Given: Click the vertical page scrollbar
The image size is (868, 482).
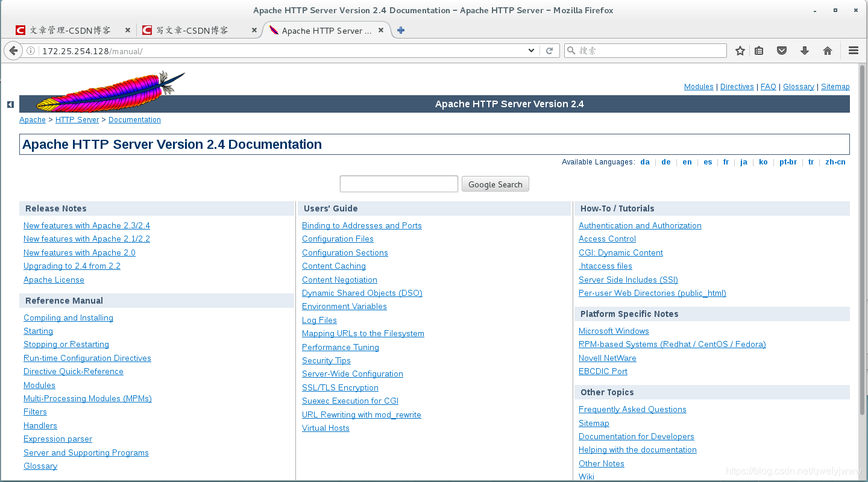Looking at the screenshot, I should tap(863, 241).
